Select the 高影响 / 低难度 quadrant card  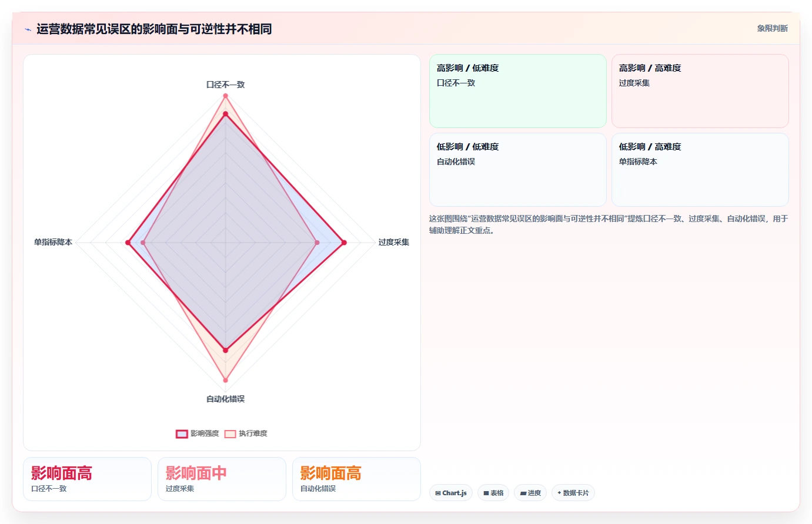tap(518, 91)
